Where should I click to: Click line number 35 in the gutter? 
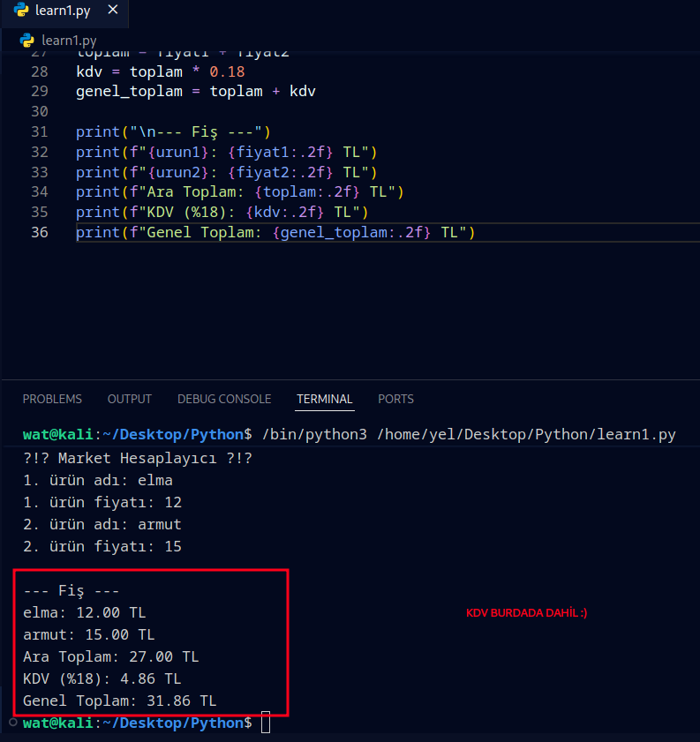click(x=40, y=212)
